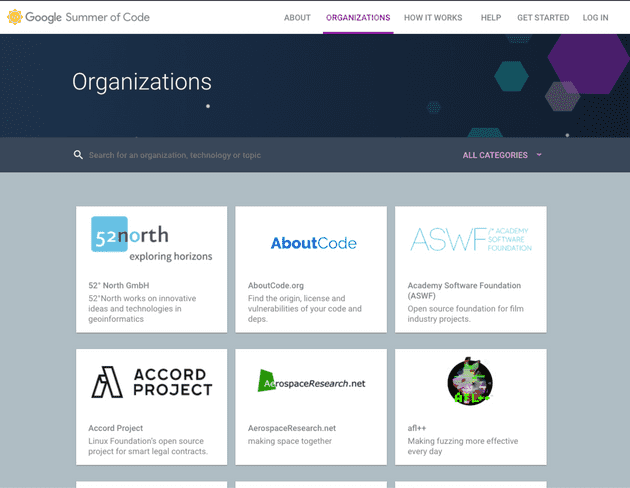Image resolution: width=630 pixels, height=488 pixels.
Task: Click the Log In button
Action: [x=595, y=18]
